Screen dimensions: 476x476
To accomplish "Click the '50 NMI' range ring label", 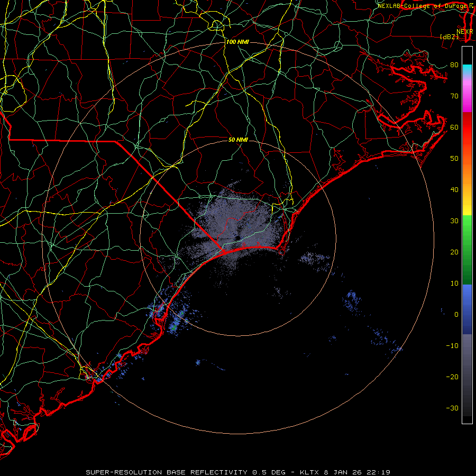I will pos(238,140).
